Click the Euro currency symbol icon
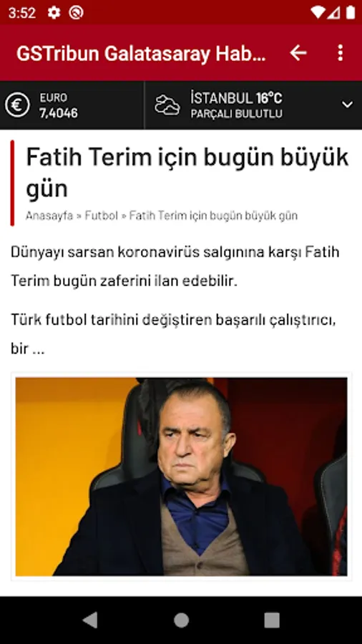 tap(17, 105)
